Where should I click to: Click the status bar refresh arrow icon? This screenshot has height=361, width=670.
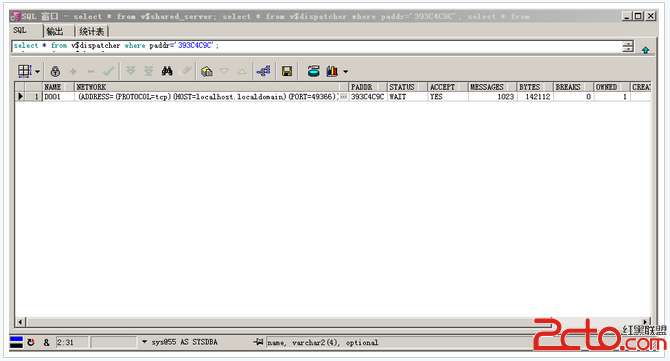[x=31, y=343]
